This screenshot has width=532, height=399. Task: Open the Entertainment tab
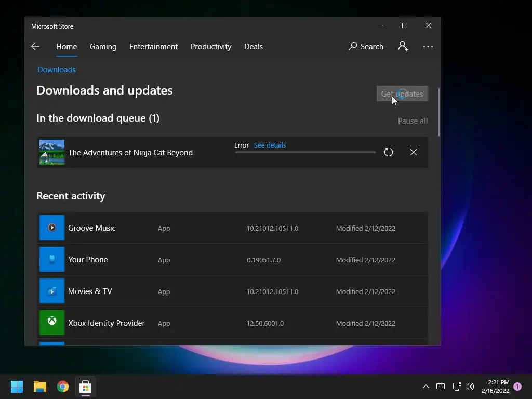click(x=153, y=46)
